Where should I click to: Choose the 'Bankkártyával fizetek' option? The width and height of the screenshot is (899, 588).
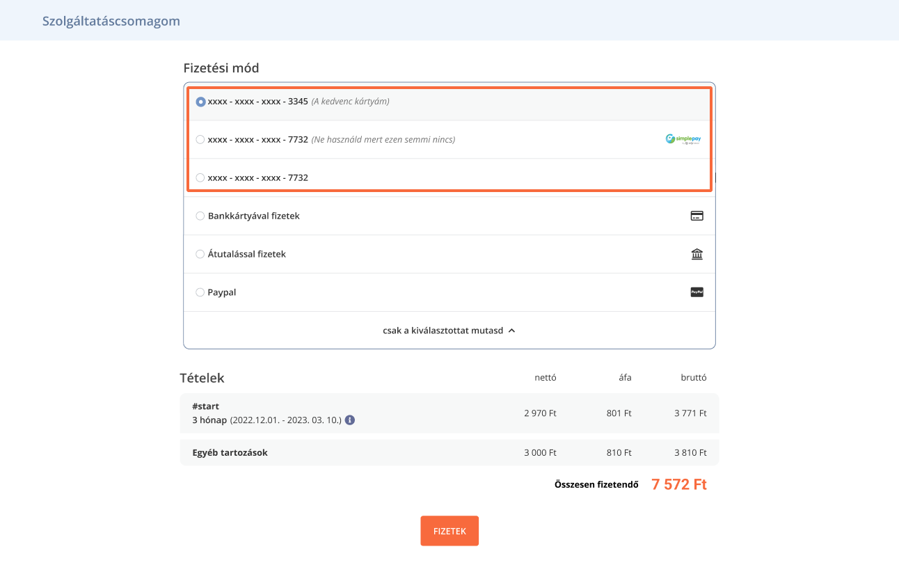tap(200, 216)
